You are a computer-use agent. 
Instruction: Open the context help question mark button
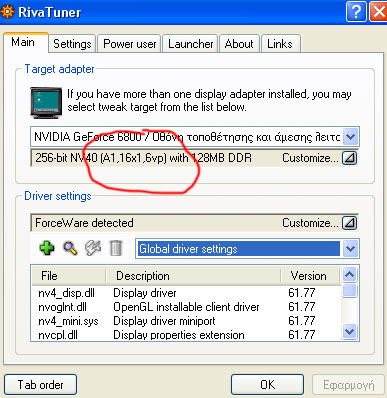point(356,12)
